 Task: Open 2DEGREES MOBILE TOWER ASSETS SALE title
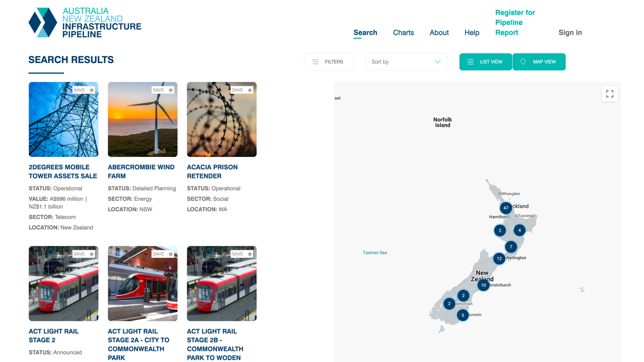point(63,172)
